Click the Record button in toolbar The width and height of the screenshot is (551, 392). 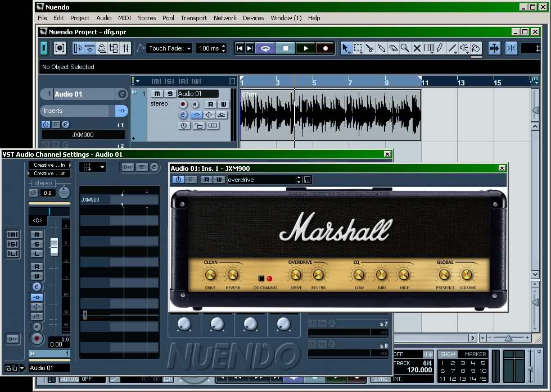(325, 48)
